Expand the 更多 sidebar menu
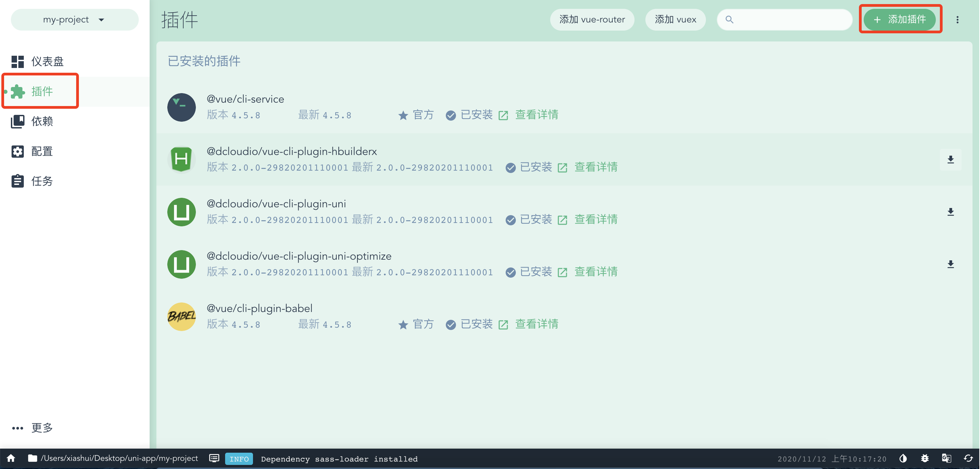 (33, 428)
